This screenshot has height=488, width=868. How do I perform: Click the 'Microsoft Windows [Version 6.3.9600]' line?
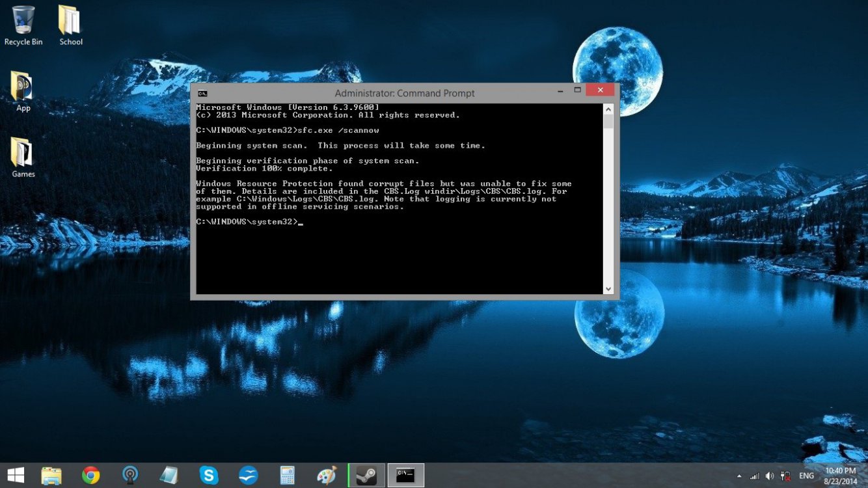pyautogui.click(x=288, y=107)
